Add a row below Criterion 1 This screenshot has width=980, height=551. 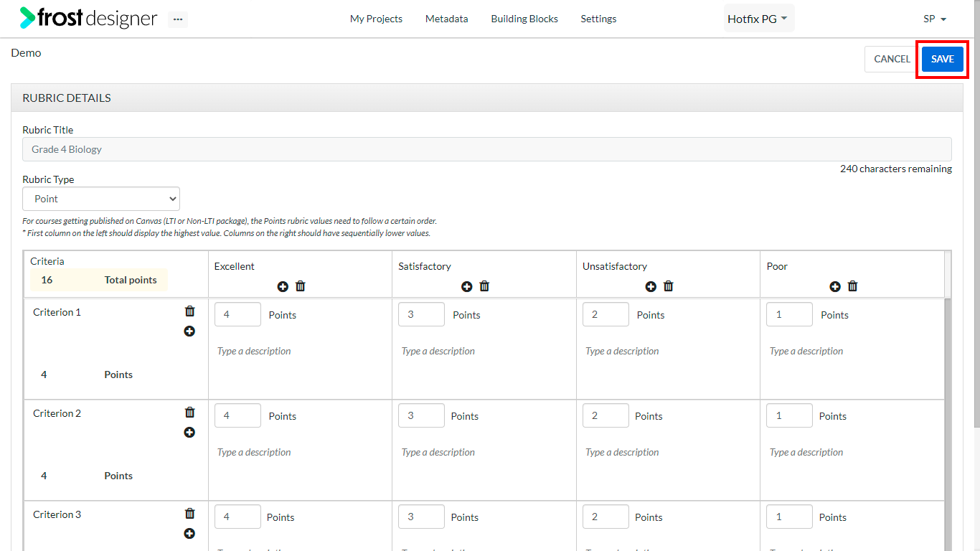point(189,331)
